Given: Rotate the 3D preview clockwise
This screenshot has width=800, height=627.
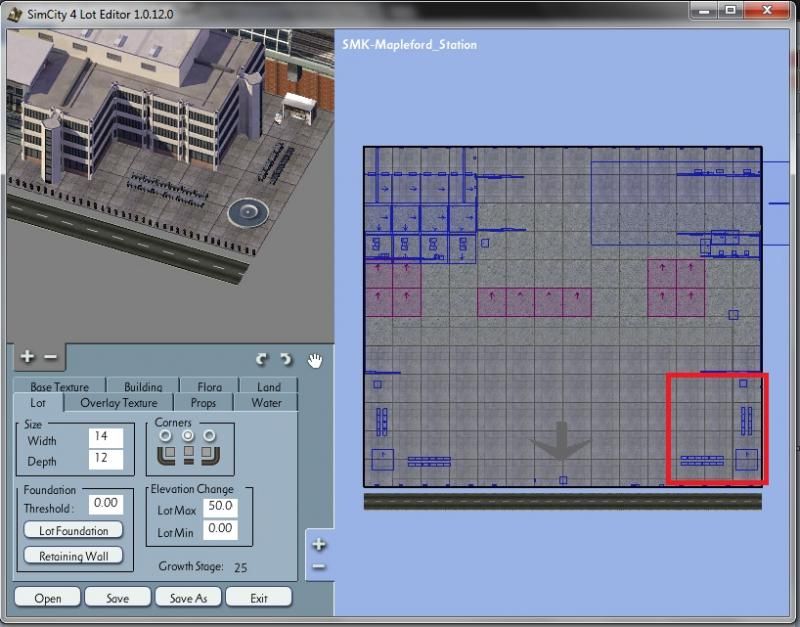Looking at the screenshot, I should (262, 360).
